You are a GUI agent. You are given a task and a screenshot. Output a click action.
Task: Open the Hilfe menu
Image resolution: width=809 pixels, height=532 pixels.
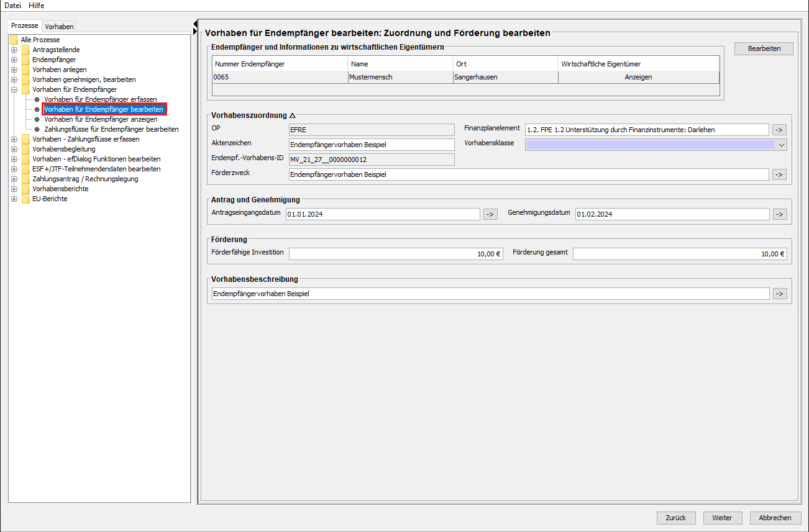pos(36,6)
